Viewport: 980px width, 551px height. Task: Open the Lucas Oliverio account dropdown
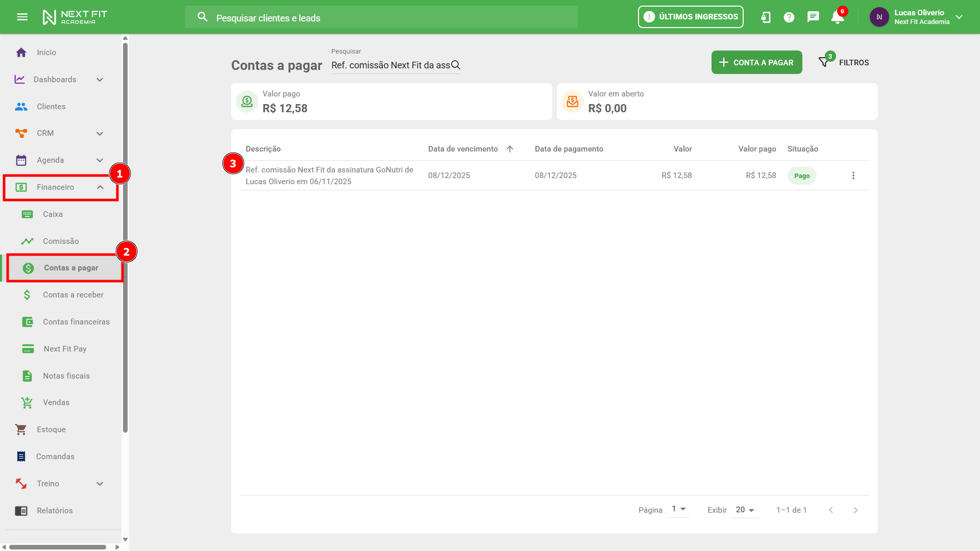click(x=959, y=17)
